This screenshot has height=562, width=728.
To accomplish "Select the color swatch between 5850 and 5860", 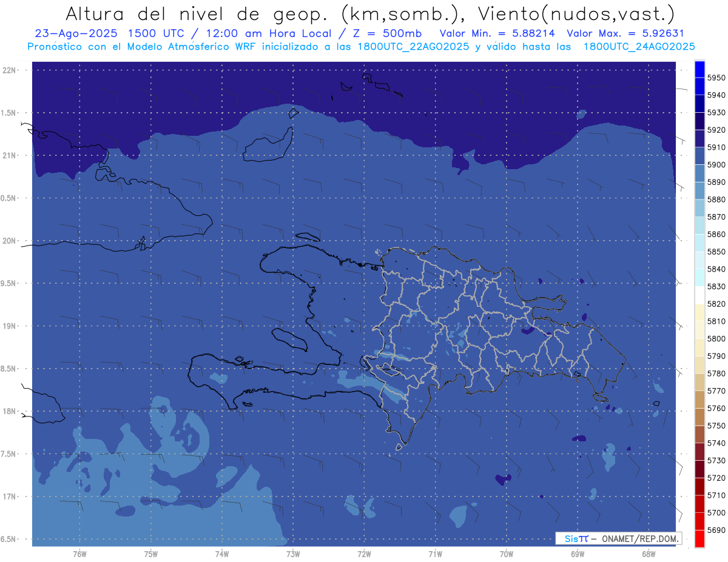I will click(x=699, y=243).
